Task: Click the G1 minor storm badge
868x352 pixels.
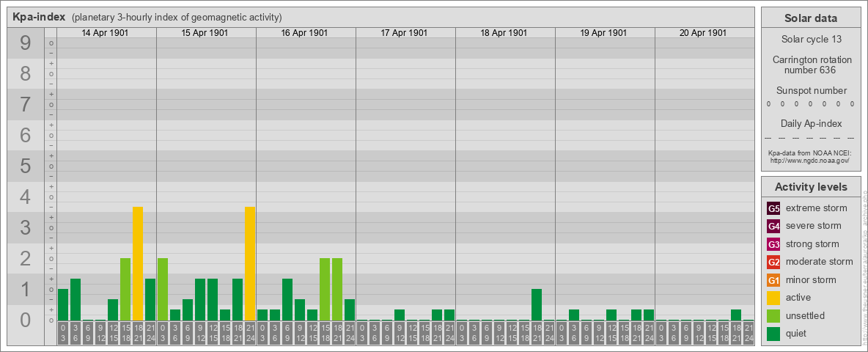Action: 773,280
